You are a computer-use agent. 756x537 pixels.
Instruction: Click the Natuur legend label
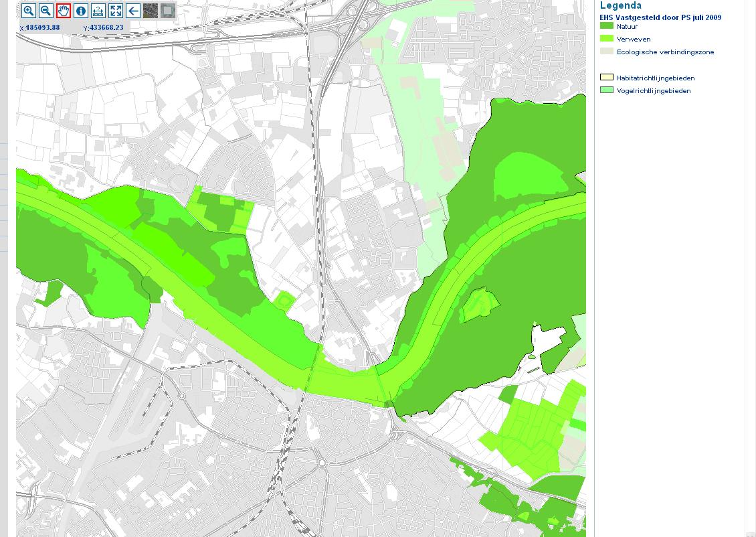(x=627, y=27)
